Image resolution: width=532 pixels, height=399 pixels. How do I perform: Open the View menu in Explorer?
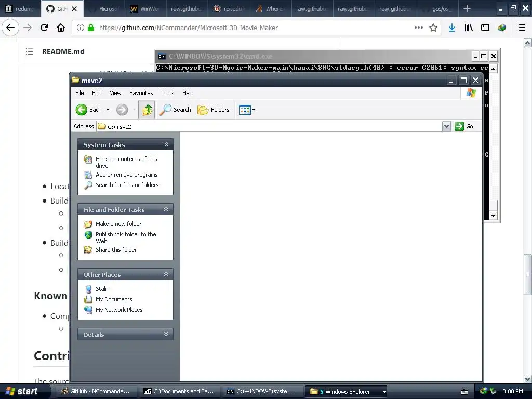coord(115,93)
